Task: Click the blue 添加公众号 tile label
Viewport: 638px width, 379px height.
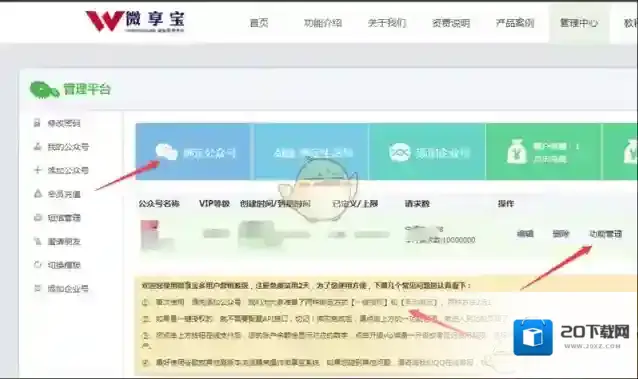Action: click(x=209, y=153)
